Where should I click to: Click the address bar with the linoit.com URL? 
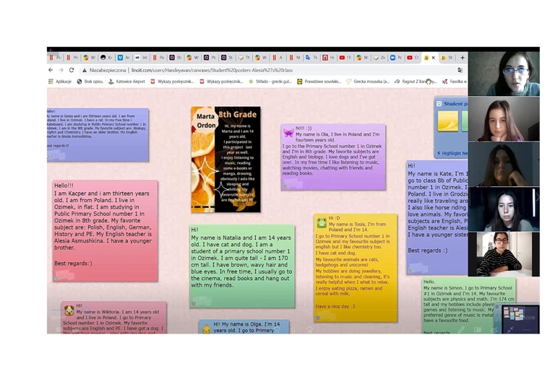tap(217, 71)
